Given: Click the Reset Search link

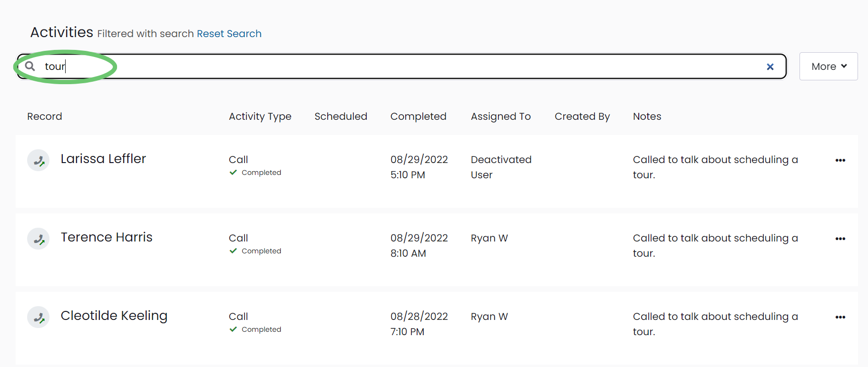Looking at the screenshot, I should pyautogui.click(x=229, y=34).
